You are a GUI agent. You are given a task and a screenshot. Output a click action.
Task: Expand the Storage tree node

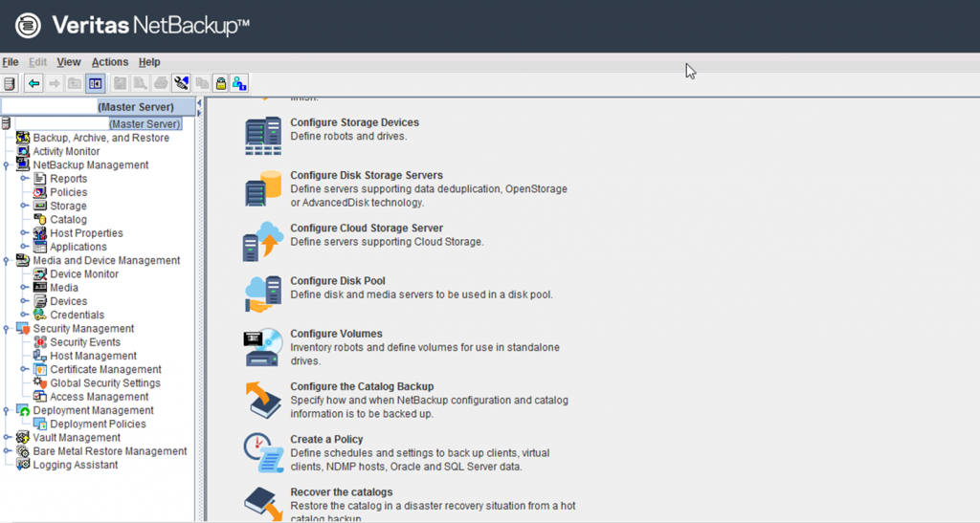click(x=24, y=206)
